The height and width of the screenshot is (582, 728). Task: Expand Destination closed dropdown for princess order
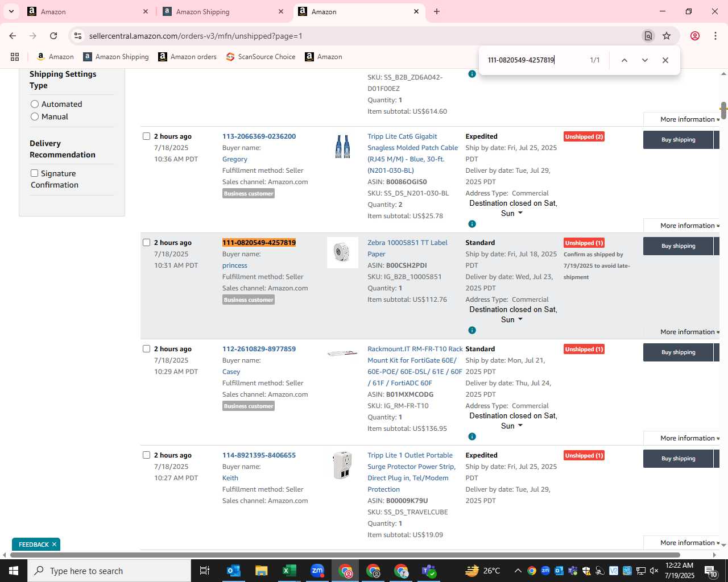(x=520, y=319)
